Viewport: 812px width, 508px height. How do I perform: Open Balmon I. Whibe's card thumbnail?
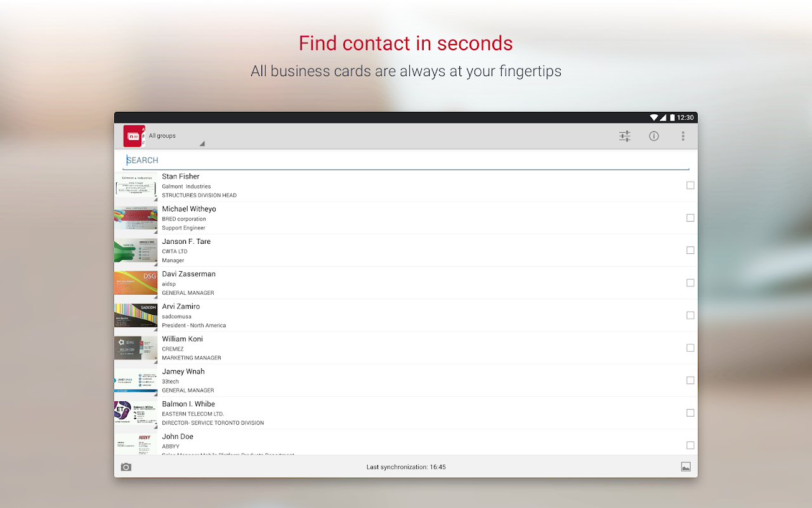click(x=136, y=413)
